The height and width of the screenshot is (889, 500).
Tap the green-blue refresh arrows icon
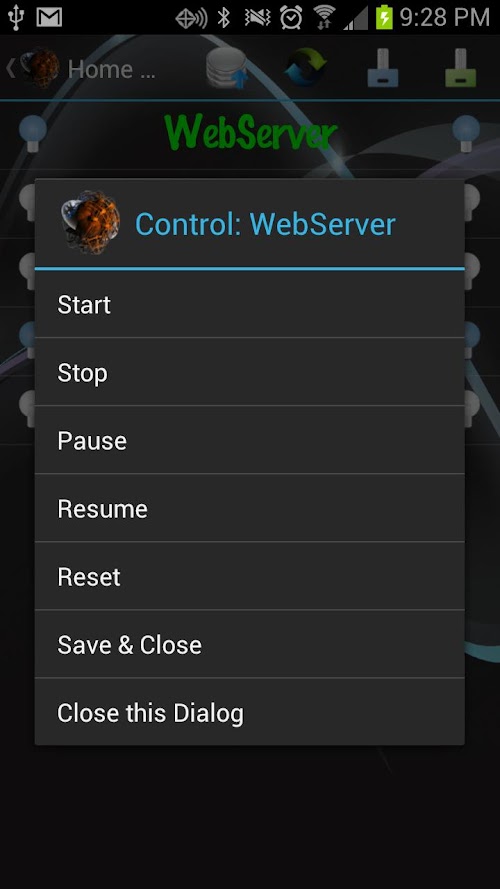point(306,68)
